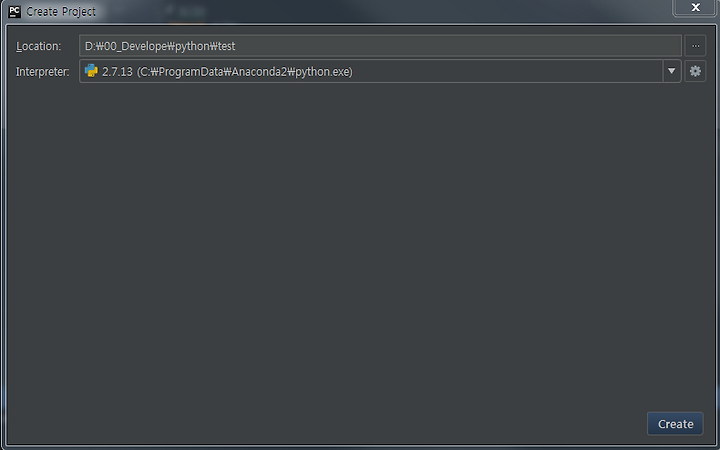Click the Create button
The height and width of the screenshot is (450, 720).
675,424
